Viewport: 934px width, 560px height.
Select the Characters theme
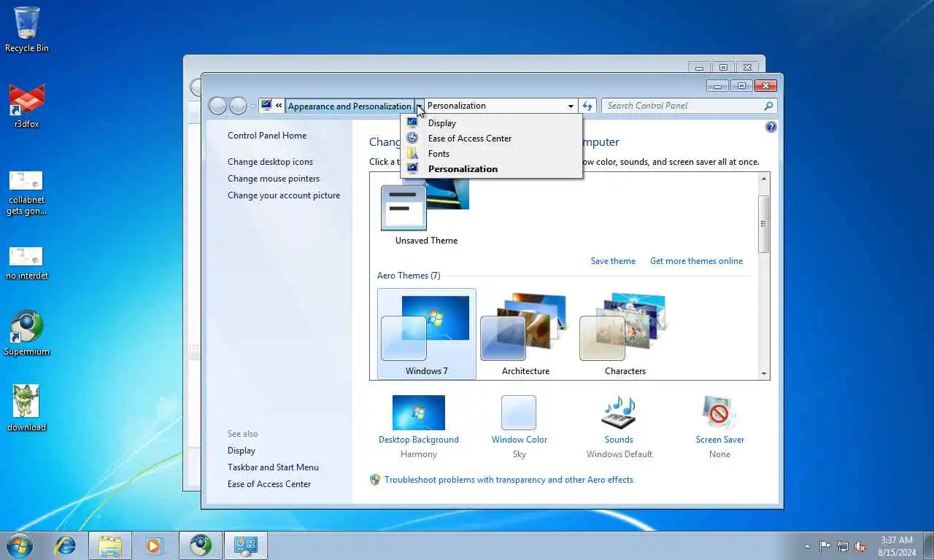[x=625, y=334]
